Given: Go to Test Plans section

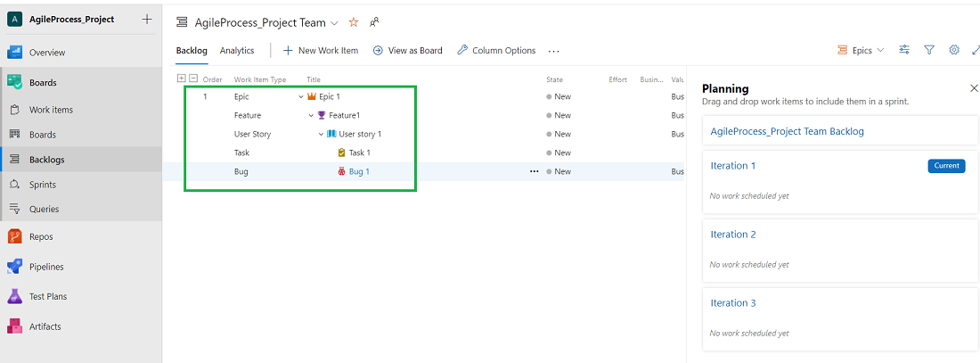Looking at the screenshot, I should (48, 296).
